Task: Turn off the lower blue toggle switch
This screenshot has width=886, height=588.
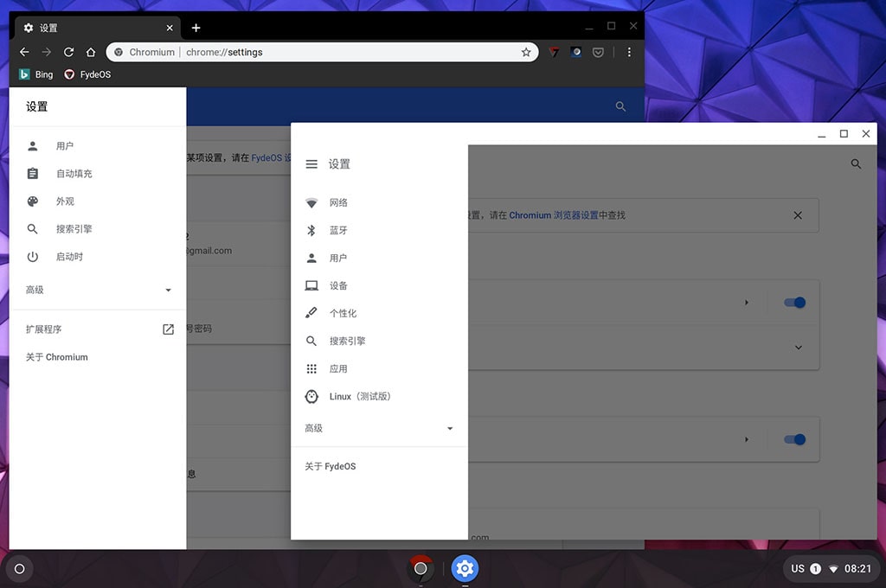Action: coord(794,439)
